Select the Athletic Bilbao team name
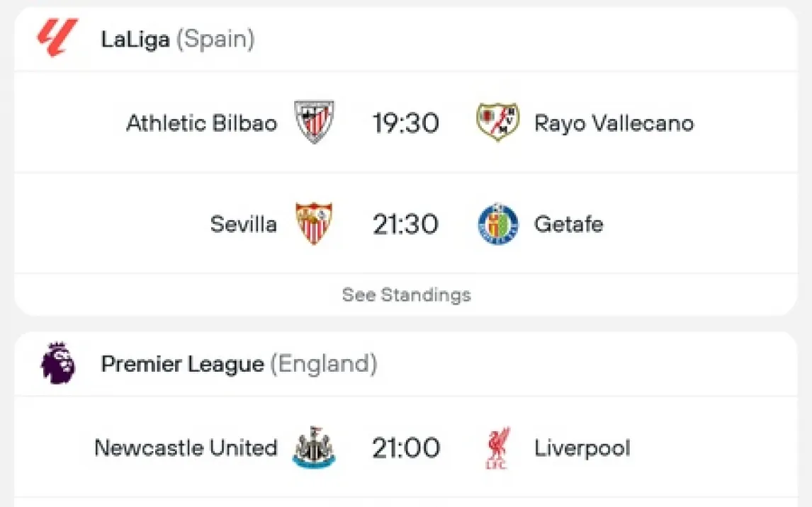 [x=202, y=123]
